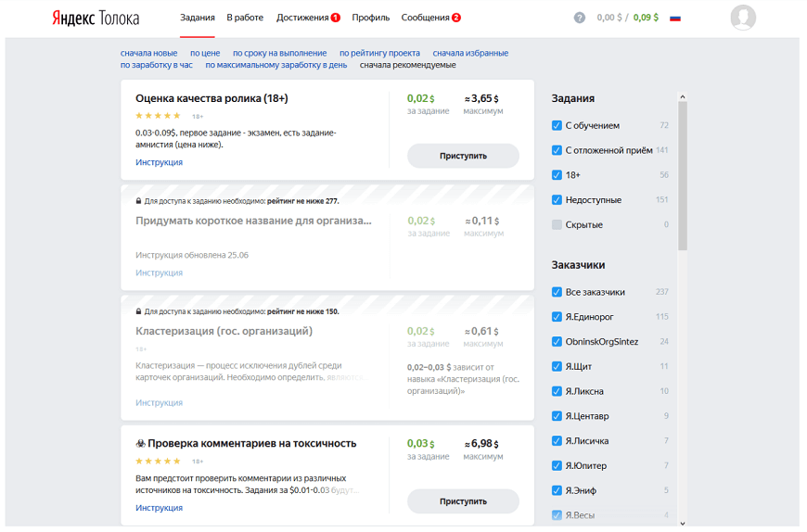The height and width of the screenshot is (532, 807).
Task: Sort tasks по цене
Action: 205,53
